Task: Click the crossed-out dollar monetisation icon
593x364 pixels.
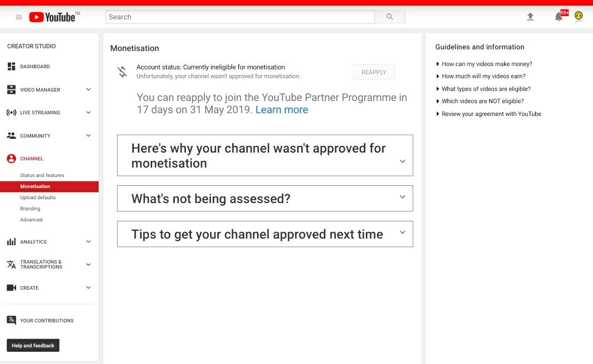Action: (x=122, y=72)
